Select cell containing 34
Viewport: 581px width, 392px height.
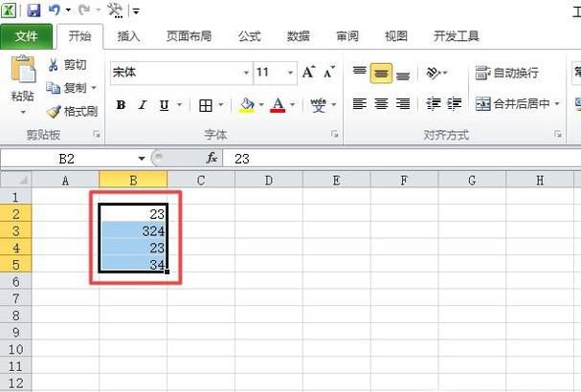click(133, 265)
